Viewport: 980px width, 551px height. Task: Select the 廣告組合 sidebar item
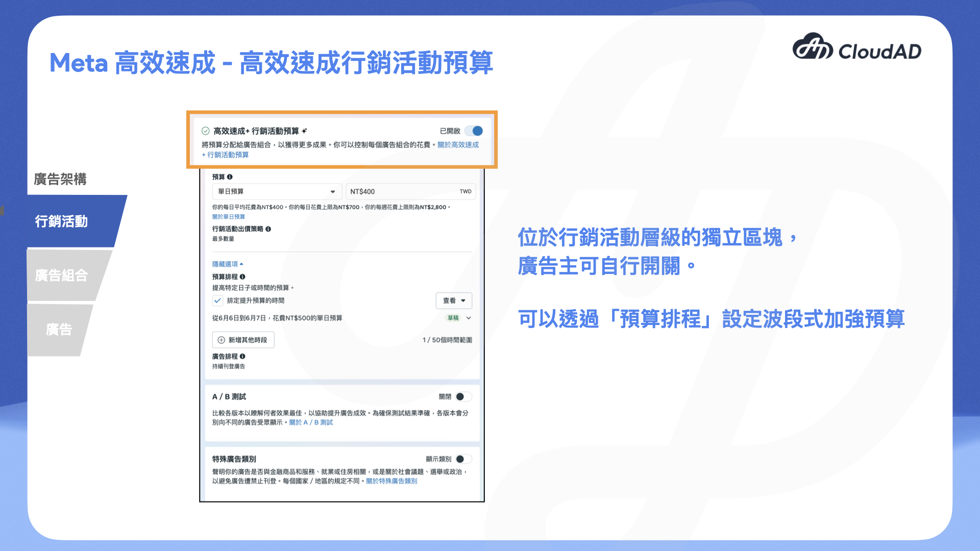tap(61, 275)
